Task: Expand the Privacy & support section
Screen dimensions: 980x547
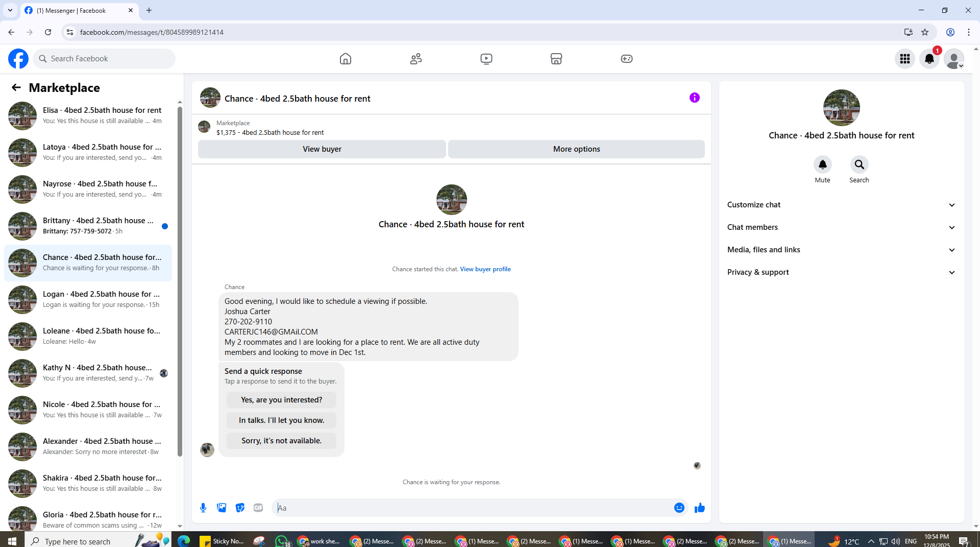Action: click(841, 272)
